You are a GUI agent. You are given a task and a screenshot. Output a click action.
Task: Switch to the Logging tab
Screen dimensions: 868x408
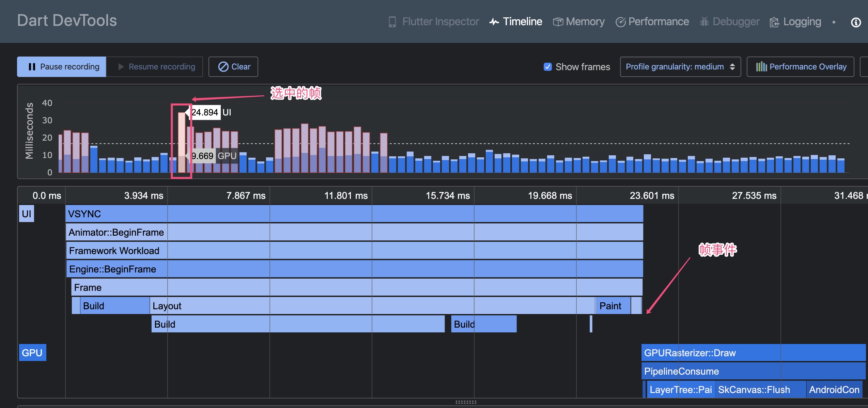[802, 22]
